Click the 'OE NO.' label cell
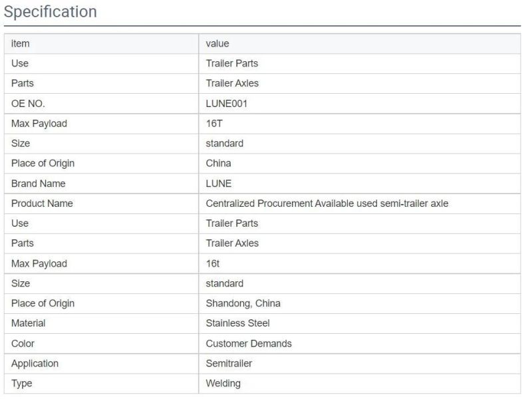This screenshot has width=532, height=401. pos(101,104)
